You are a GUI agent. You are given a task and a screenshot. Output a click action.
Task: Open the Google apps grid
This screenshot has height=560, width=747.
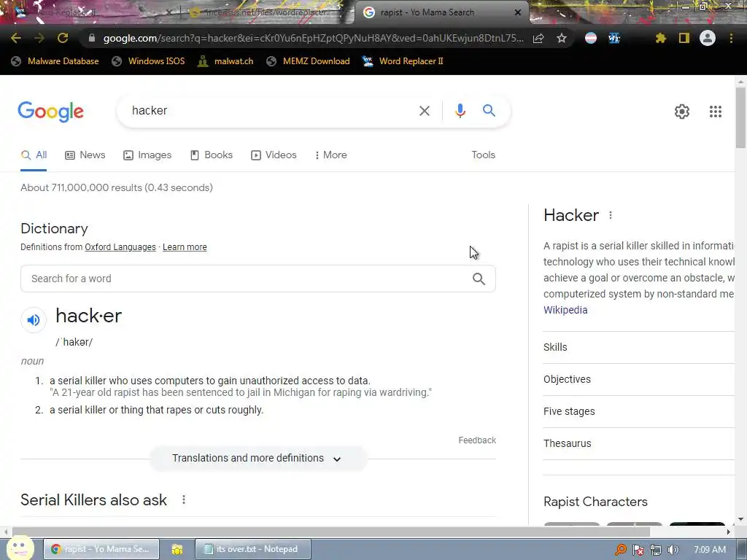tap(715, 112)
